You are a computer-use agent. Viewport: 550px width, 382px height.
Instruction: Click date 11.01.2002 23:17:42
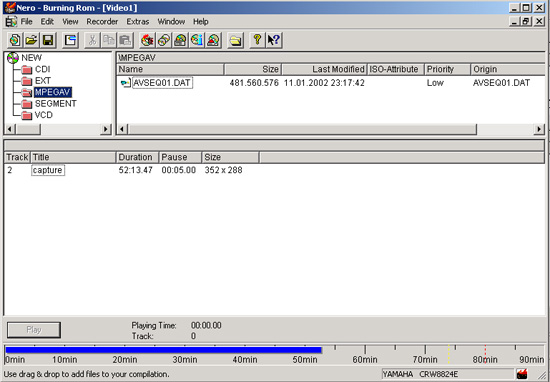324,83
